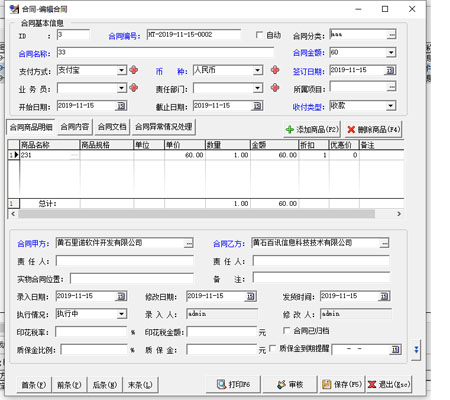Go to previous record with 前条

[x=69, y=385]
